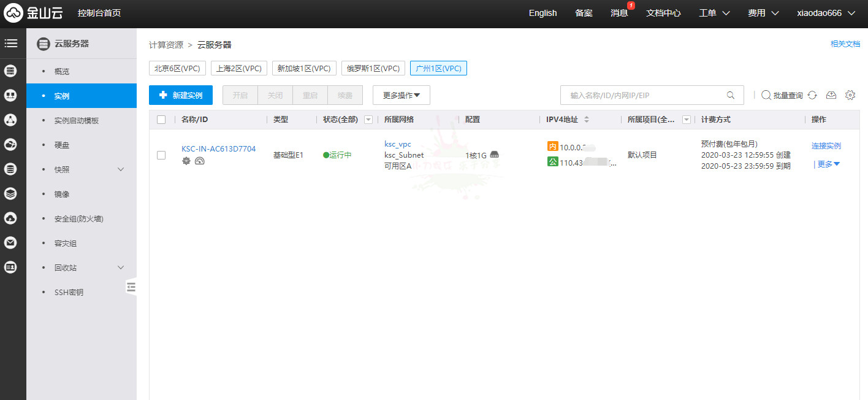Screen dimensions: 868x400
Task: Select 安全组(防火墙) in the sidebar
Action: (79, 218)
